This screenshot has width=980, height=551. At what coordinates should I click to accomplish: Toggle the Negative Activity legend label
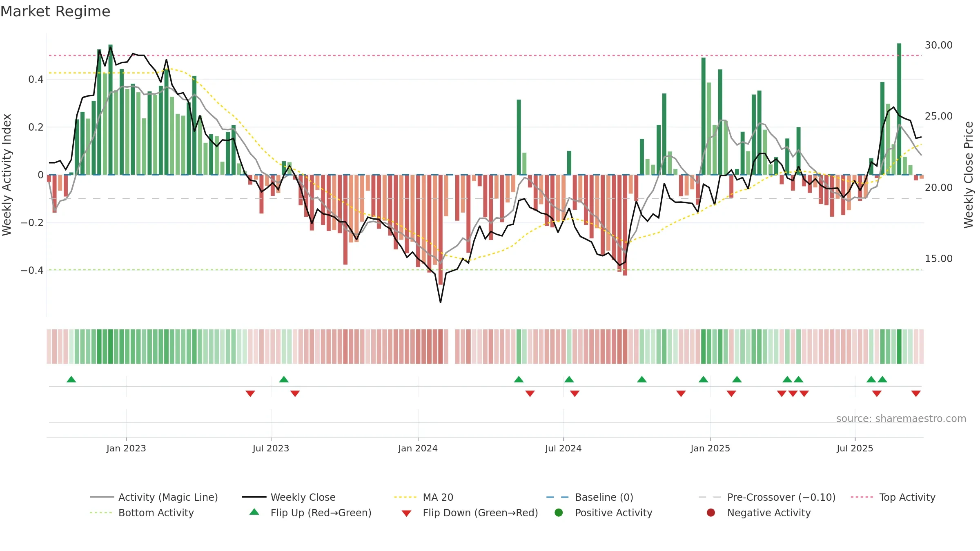point(769,513)
